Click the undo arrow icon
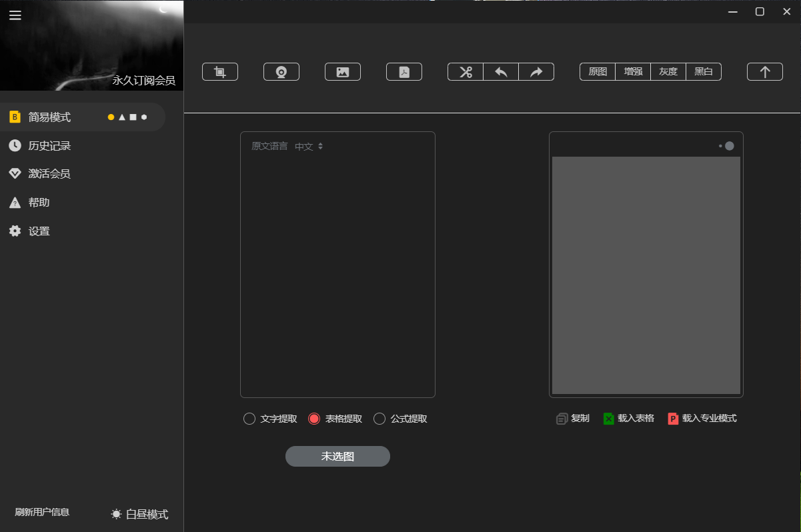801x532 pixels. 501,72
